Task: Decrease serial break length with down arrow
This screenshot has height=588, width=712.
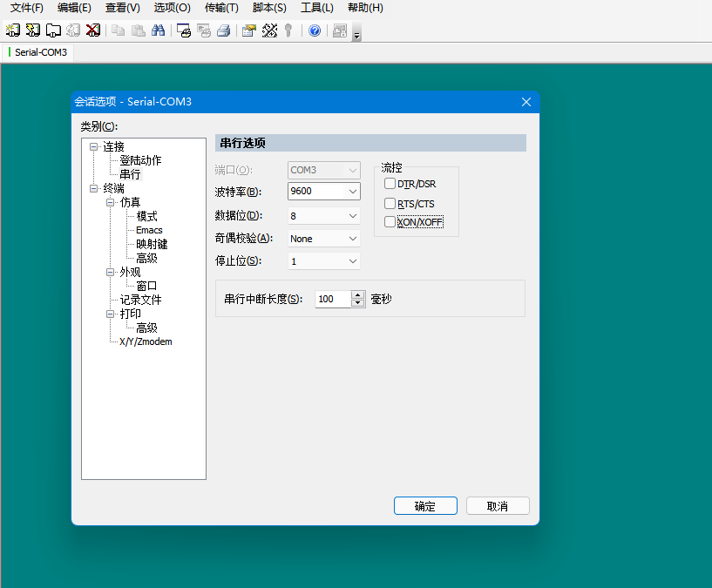Action: coord(358,303)
